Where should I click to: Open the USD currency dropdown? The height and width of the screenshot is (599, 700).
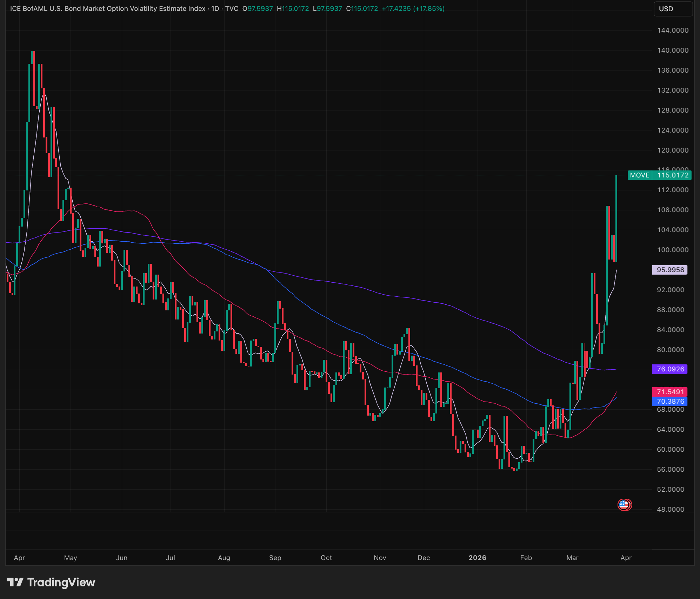tap(673, 9)
